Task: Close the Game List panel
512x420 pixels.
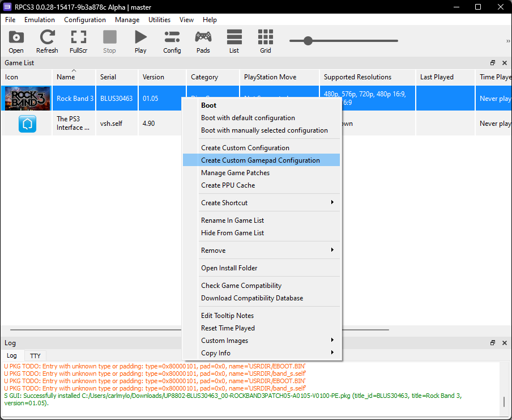Action: [x=505, y=63]
